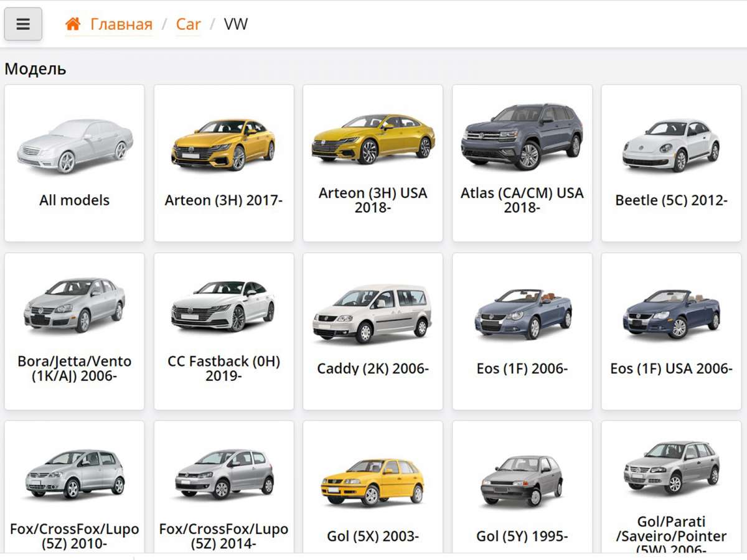Screen dimensions: 747x560
Task: Click the Arteon (3H) USA 2018- label
Action: click(x=373, y=200)
